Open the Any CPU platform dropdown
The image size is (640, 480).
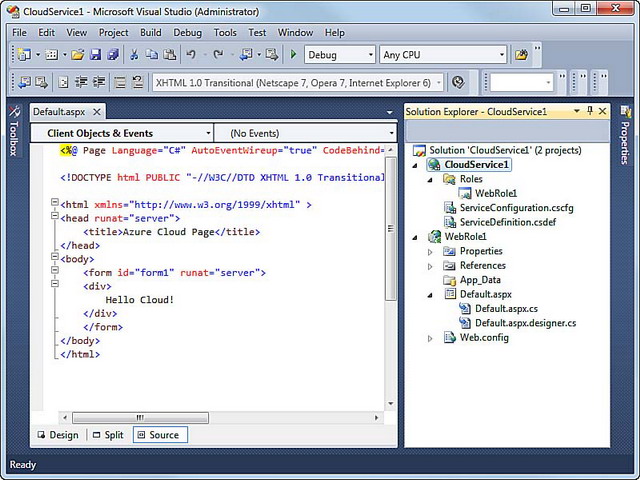(x=502, y=55)
